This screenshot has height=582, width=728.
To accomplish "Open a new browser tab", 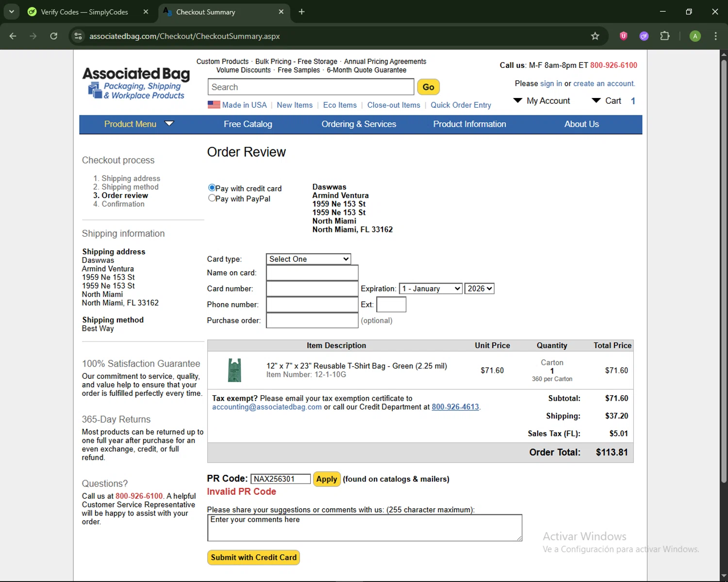I will (x=301, y=12).
